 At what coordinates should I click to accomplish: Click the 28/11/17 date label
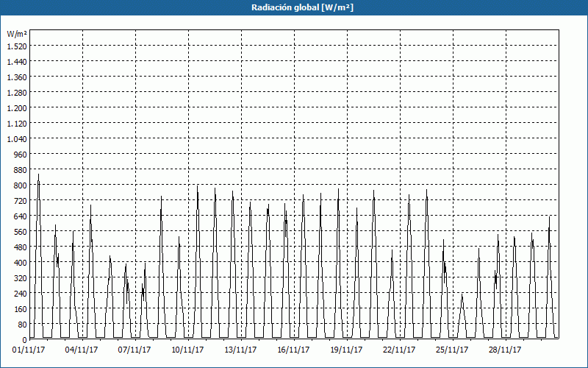click(x=505, y=350)
